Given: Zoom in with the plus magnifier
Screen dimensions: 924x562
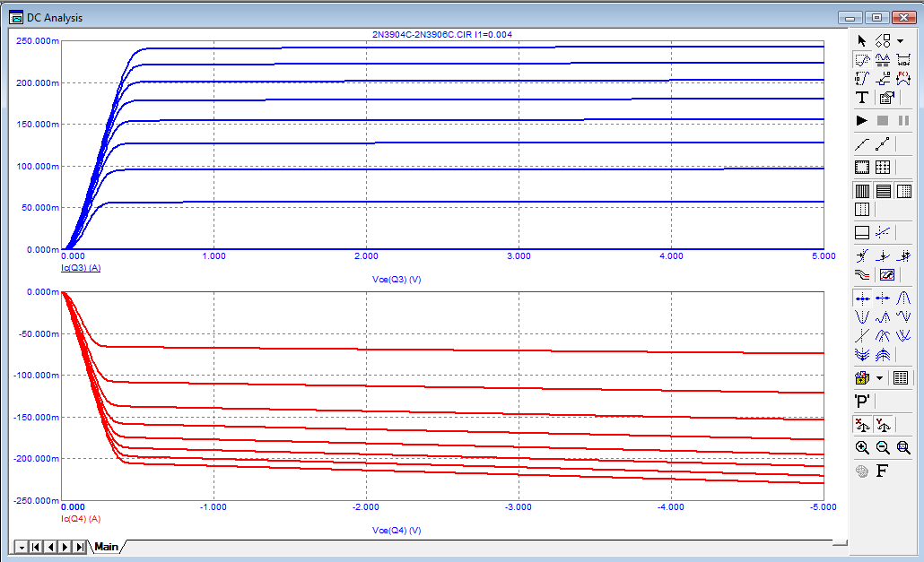Looking at the screenshot, I should coord(862,448).
